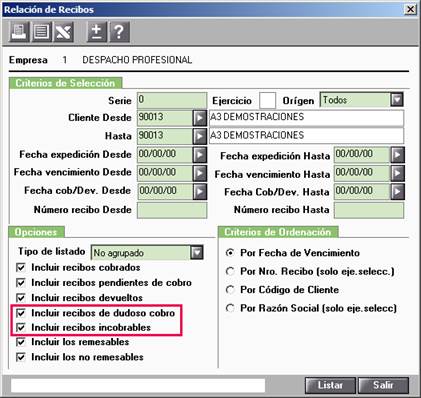
Task: Click Fecha vencimiento Desde date field
Action: point(165,173)
